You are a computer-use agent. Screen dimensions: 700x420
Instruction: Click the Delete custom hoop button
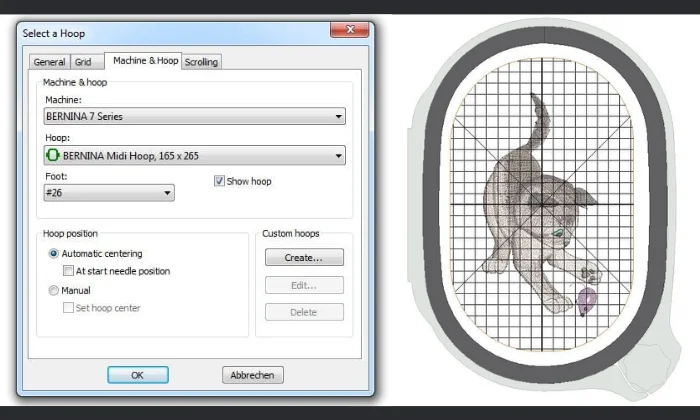point(304,312)
